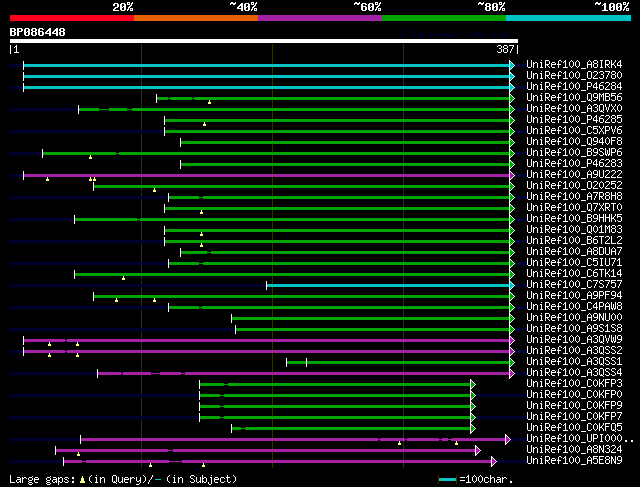Select the UniRef100_A5E8N9 label
This screenshot has height=487, width=640.
[x=574, y=461]
